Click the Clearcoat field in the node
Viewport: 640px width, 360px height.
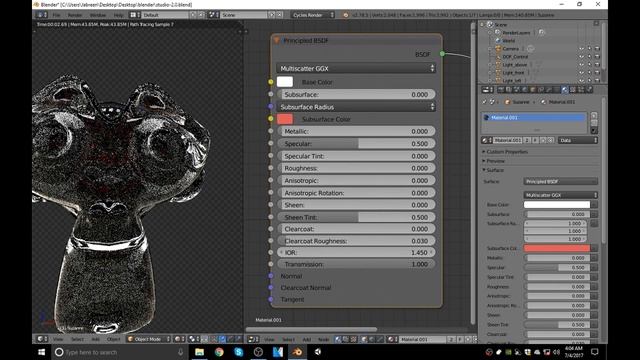click(356, 229)
